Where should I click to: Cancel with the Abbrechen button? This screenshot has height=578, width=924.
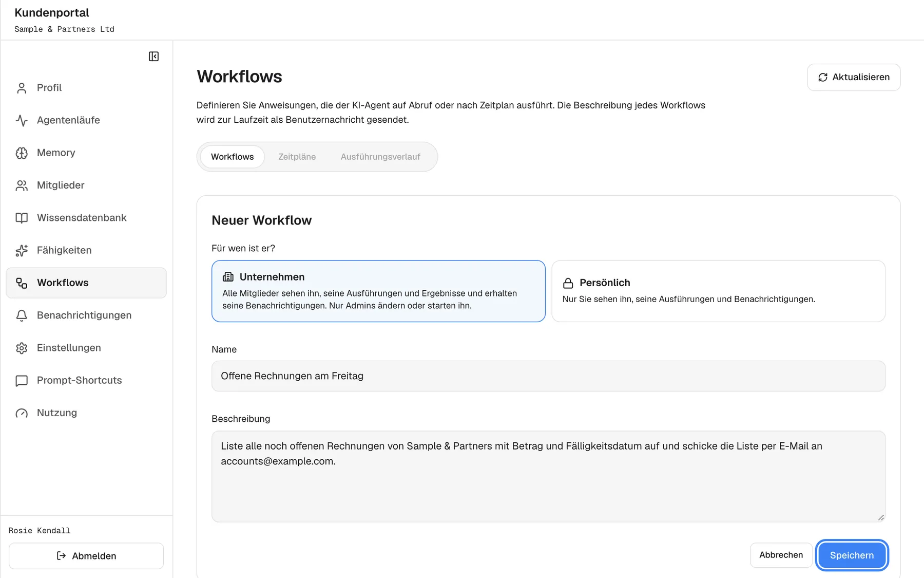pyautogui.click(x=781, y=555)
